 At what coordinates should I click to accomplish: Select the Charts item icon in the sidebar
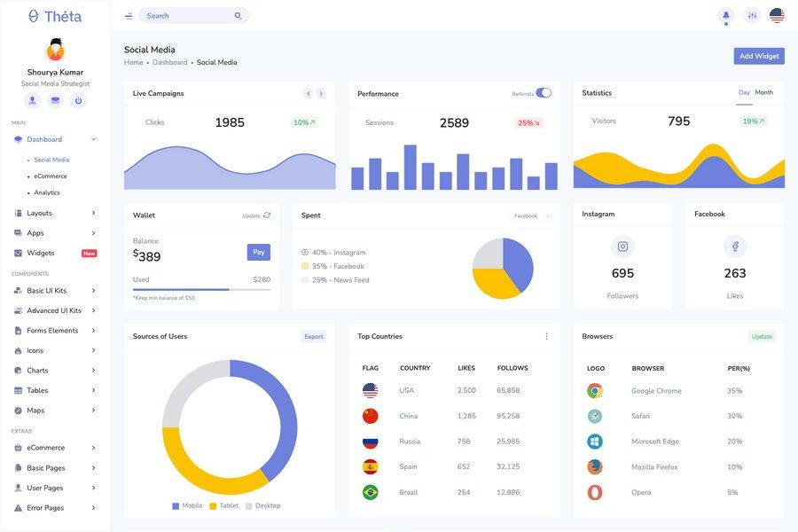coord(16,368)
